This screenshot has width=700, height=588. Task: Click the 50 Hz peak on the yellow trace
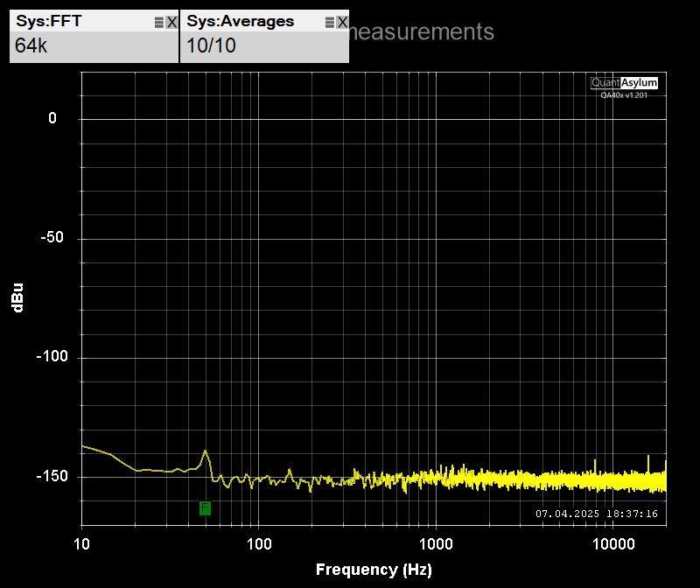pos(206,451)
